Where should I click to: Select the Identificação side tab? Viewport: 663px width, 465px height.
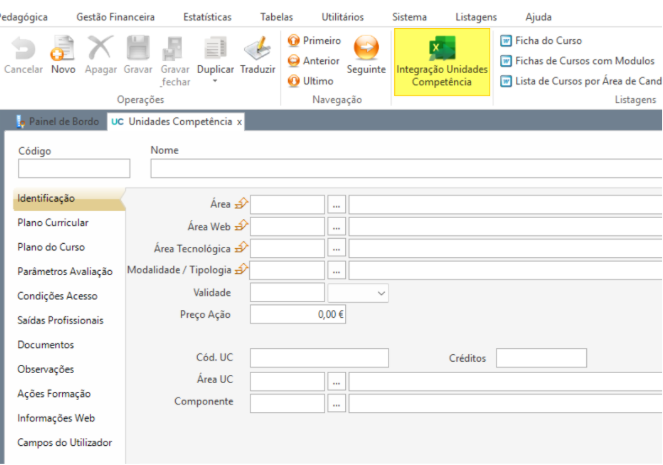point(69,199)
